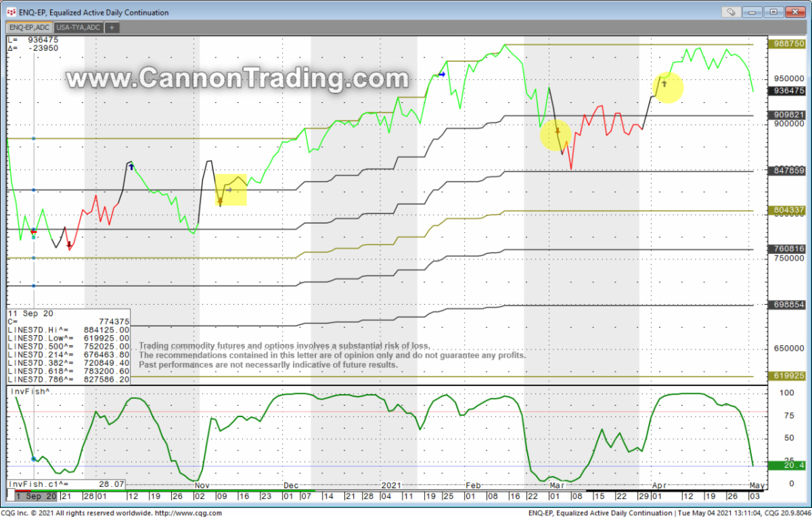Add a new chart tab with plus button

coord(112,28)
